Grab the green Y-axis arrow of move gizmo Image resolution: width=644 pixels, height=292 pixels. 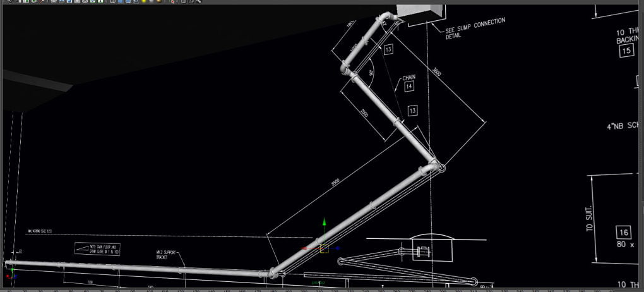(x=324, y=224)
